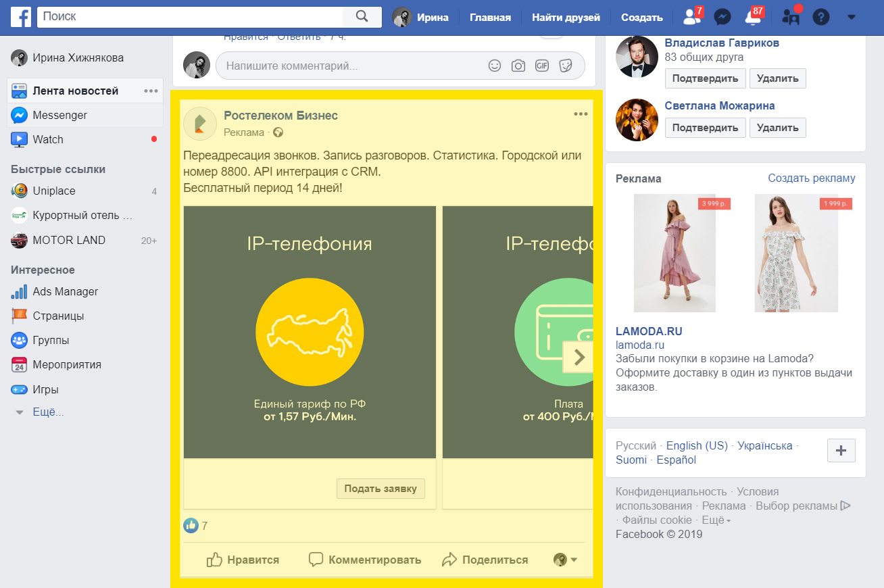Screen dimensions: 884x588
Task: Click Создать in top navigation
Action: 642,18
